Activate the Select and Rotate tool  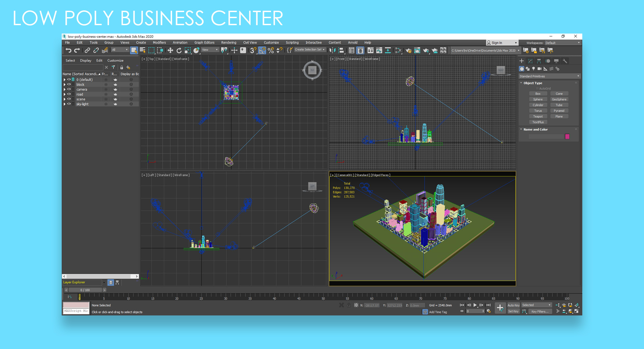(179, 50)
